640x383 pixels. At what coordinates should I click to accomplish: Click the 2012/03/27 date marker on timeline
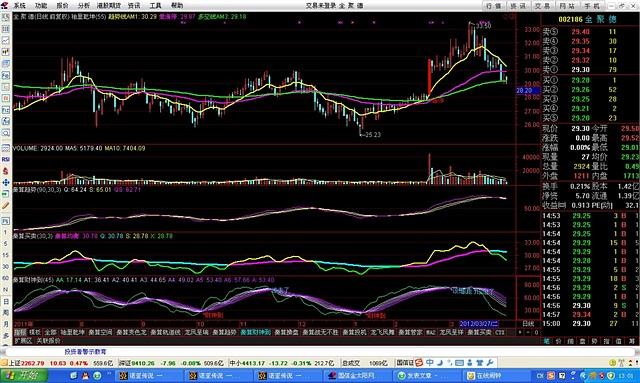pos(479,324)
